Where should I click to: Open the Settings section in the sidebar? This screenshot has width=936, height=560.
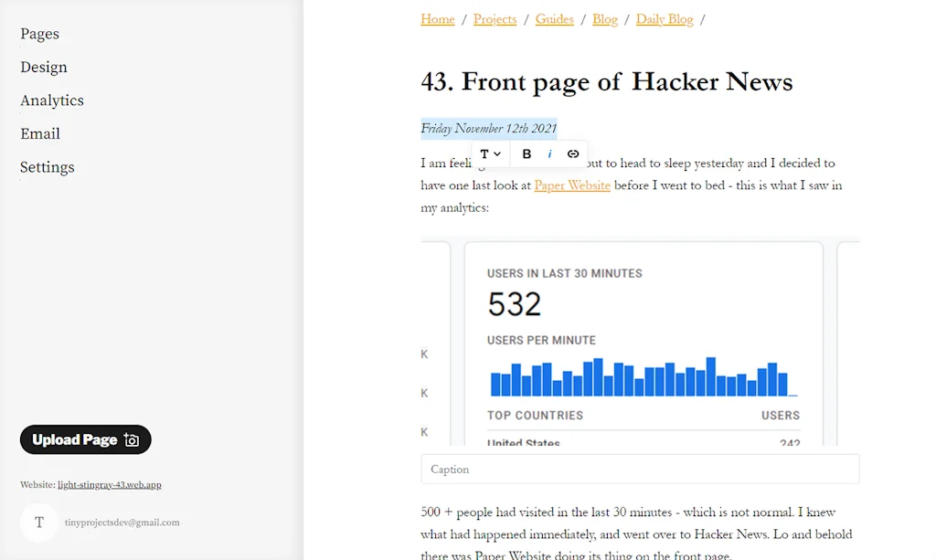click(47, 167)
